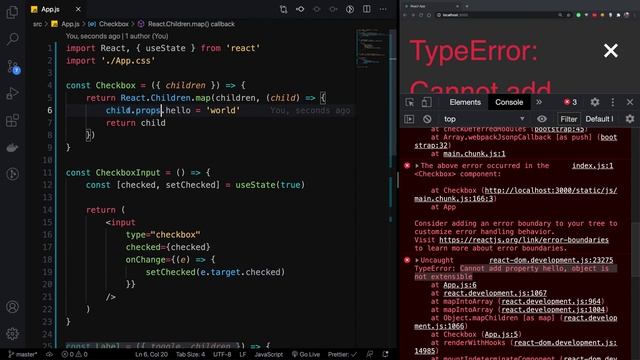The image size is (640, 360).
Task: Open the Extensions view
Action: 12,120
